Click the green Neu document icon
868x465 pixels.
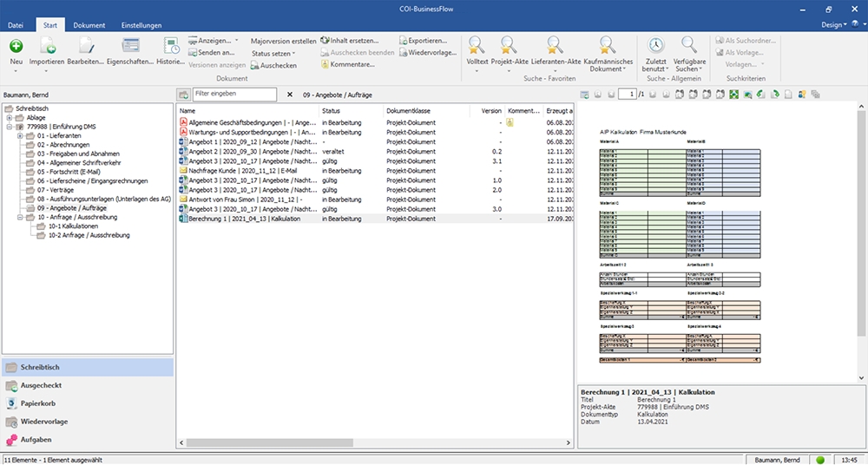[16, 46]
